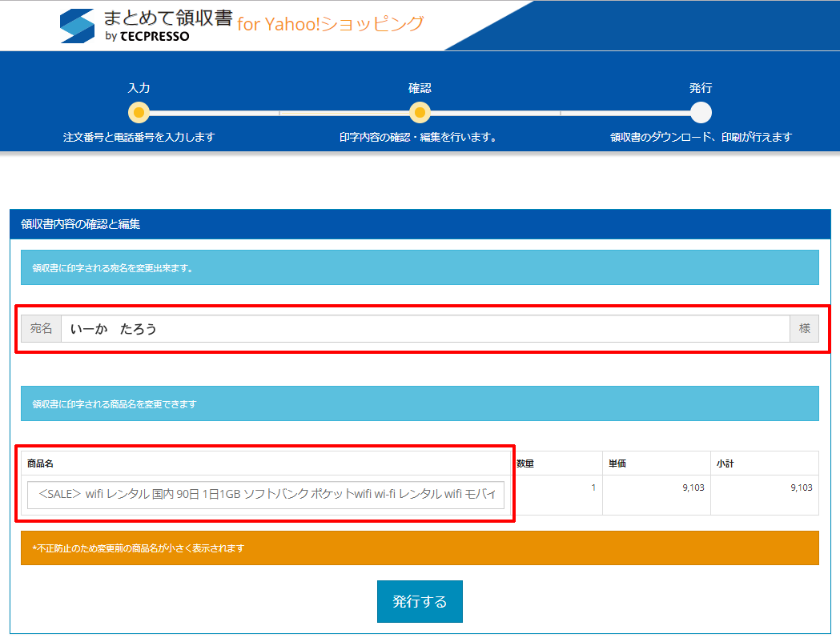Image resolution: width=840 pixels, height=642 pixels.
Task: Select the 発行 step marker circle
Action: click(x=700, y=113)
